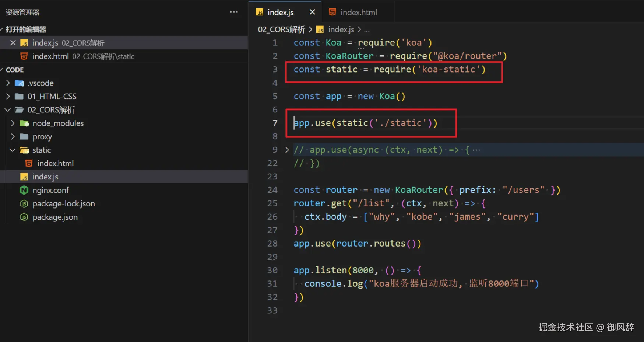Image resolution: width=644 pixels, height=342 pixels.
Task: Unfold the collapsed code at line 9
Action: [x=287, y=150]
